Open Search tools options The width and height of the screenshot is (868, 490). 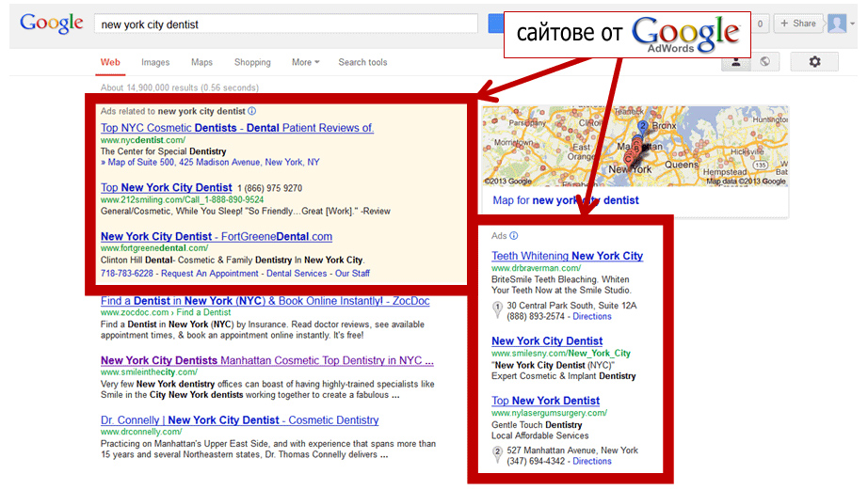click(362, 62)
